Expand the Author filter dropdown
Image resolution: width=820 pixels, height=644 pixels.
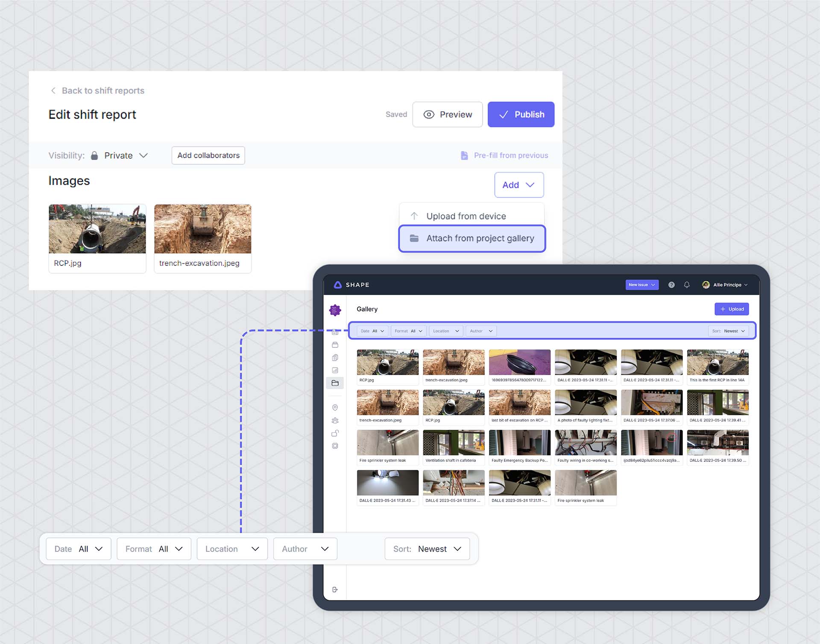[480, 331]
